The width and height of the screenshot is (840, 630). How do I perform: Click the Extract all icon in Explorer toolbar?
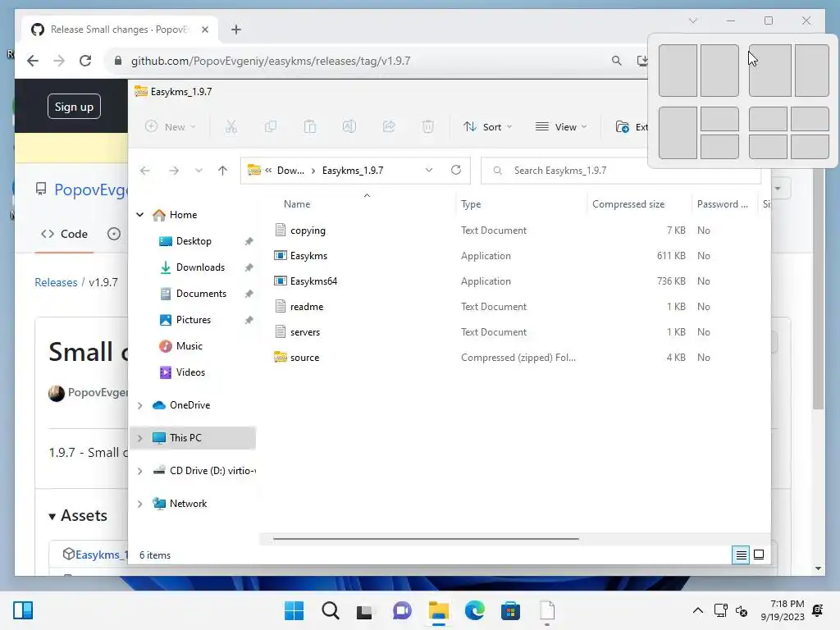[x=622, y=127]
